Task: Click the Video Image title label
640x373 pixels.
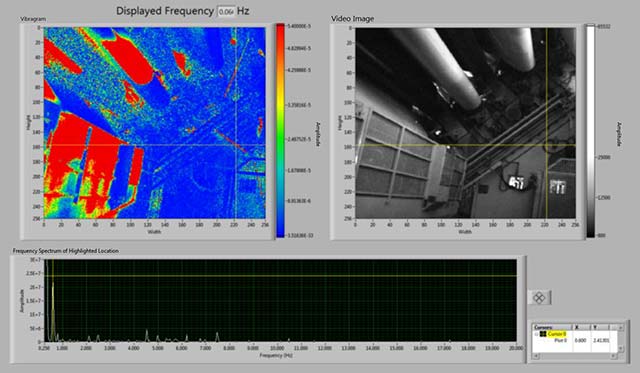Action: coord(352,19)
